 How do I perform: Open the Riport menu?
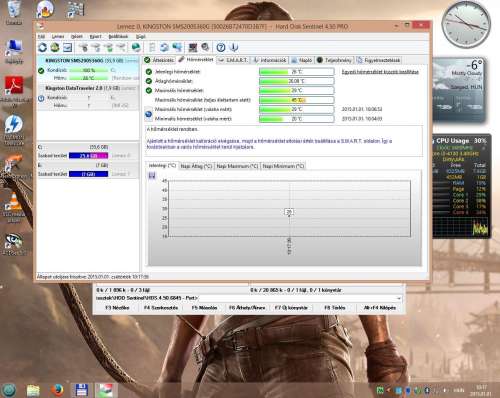(95, 36)
